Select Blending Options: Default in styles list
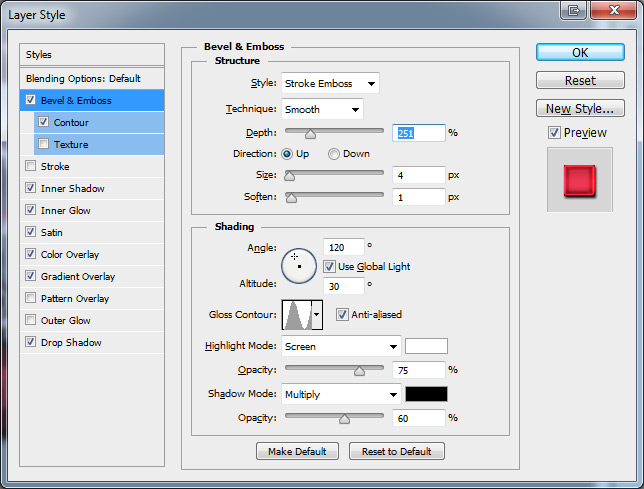This screenshot has height=489, width=644. point(83,78)
